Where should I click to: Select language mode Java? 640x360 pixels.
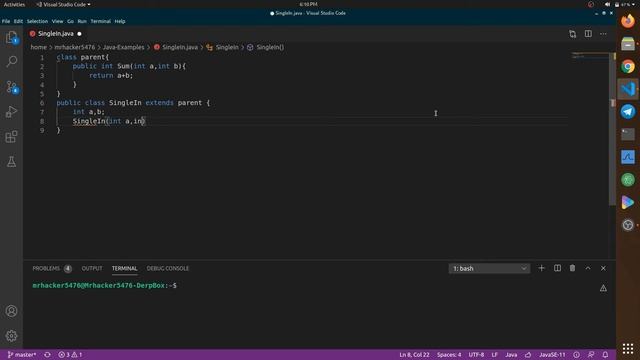511,355
